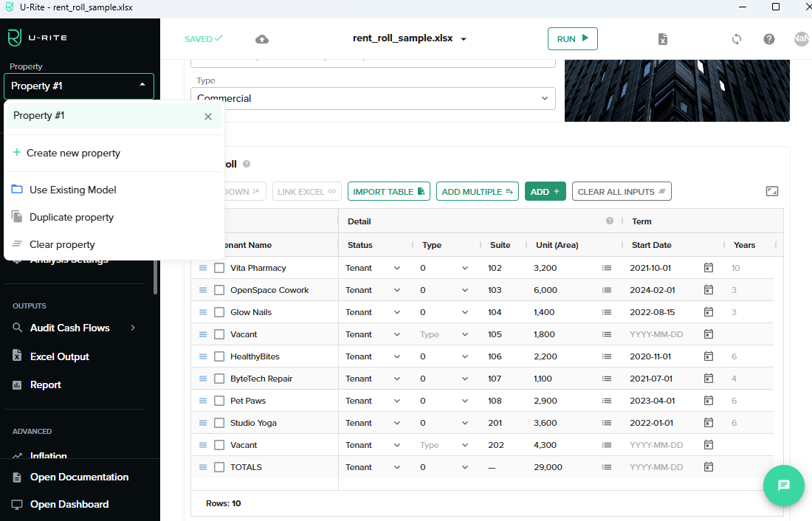Click the IMPORT TABLE button
This screenshot has width=812, height=521.
(389, 192)
